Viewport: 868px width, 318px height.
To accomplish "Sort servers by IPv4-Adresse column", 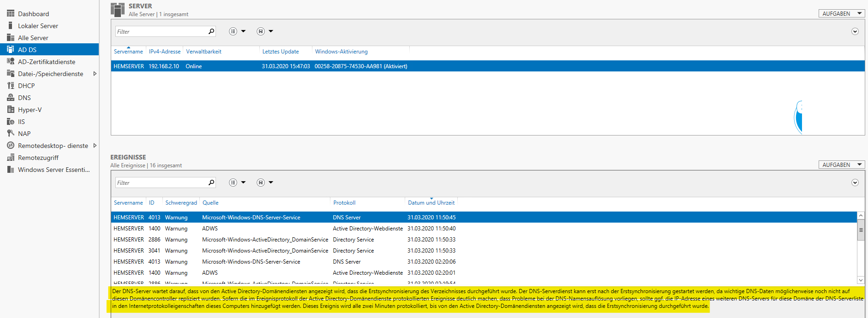I will coord(165,52).
